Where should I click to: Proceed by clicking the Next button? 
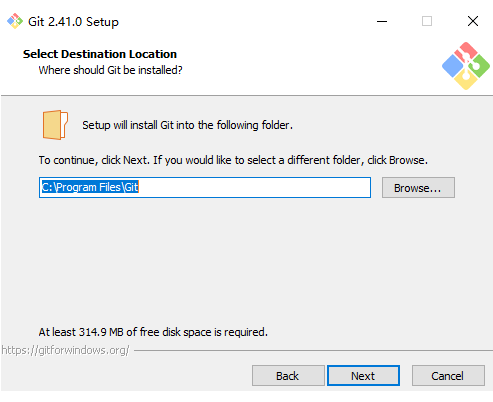363,376
